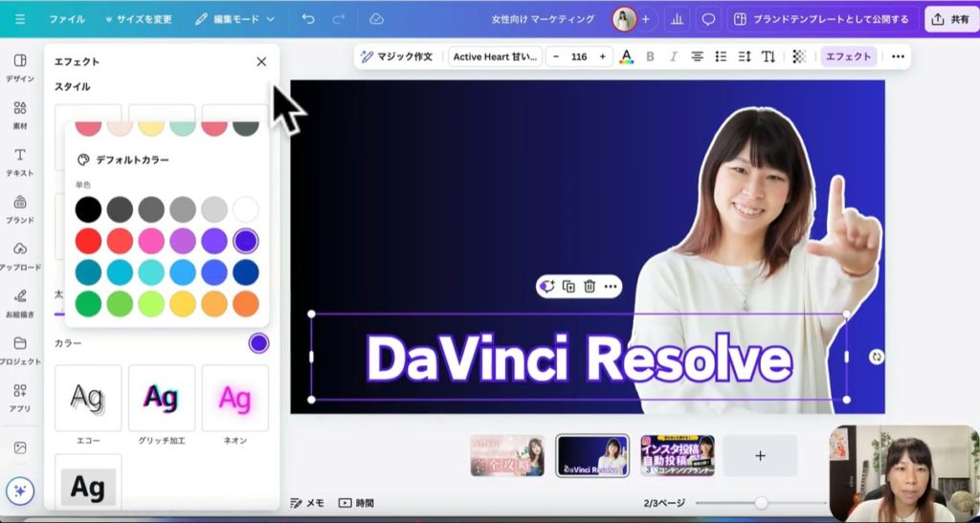Open the comment bubble icon
The height and width of the screenshot is (523, 980).
point(708,19)
